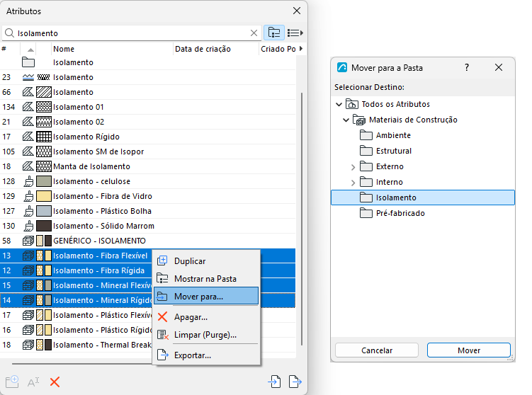Click surface brush icon of Isolamento - celulose
This screenshot has width=532, height=395.
pyautogui.click(x=28, y=181)
